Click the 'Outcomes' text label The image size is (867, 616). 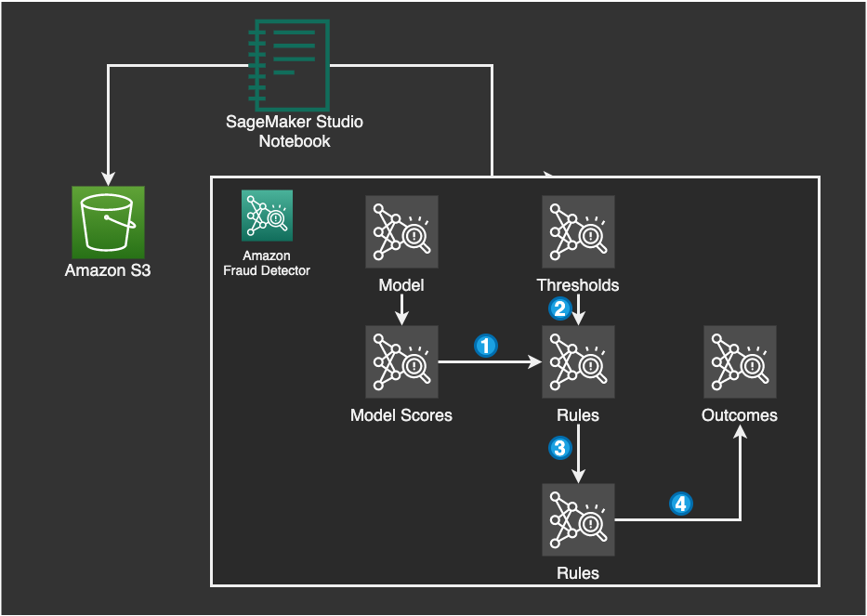pos(740,415)
